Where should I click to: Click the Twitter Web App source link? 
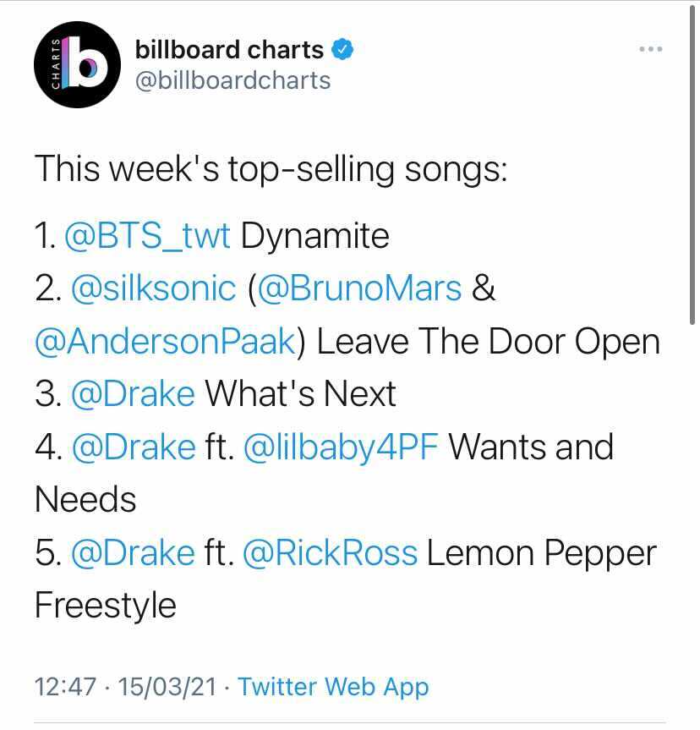click(x=333, y=687)
